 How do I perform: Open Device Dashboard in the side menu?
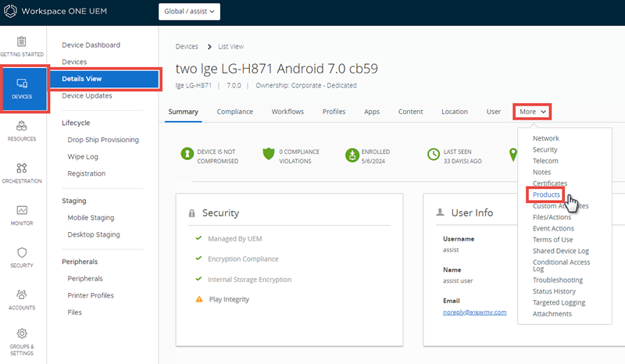tap(91, 45)
